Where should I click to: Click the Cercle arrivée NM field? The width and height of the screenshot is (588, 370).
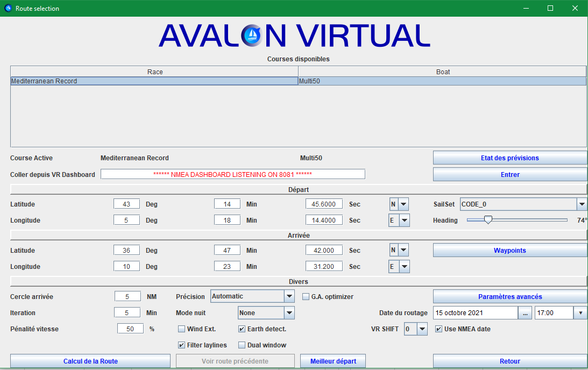click(x=127, y=296)
